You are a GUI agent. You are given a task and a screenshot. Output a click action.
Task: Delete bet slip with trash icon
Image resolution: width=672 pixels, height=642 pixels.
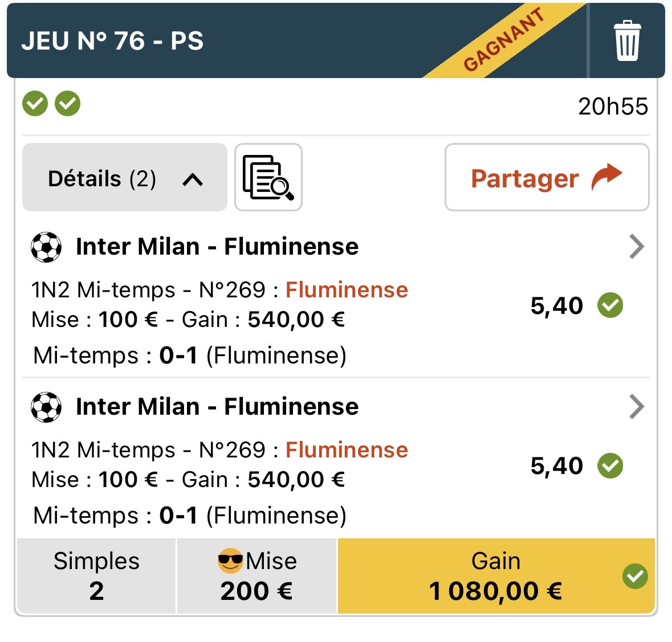point(627,40)
